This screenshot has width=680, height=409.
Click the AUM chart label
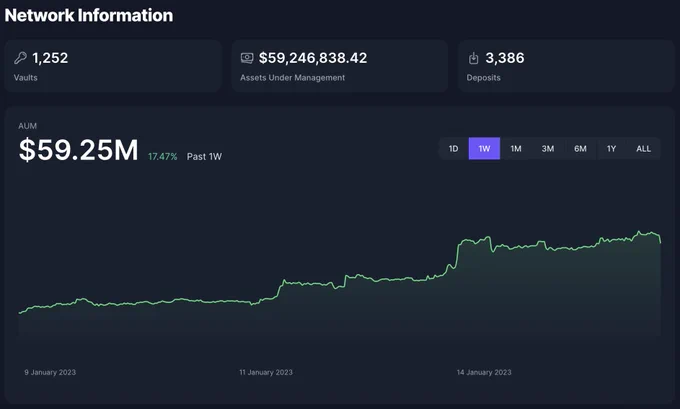click(x=28, y=126)
